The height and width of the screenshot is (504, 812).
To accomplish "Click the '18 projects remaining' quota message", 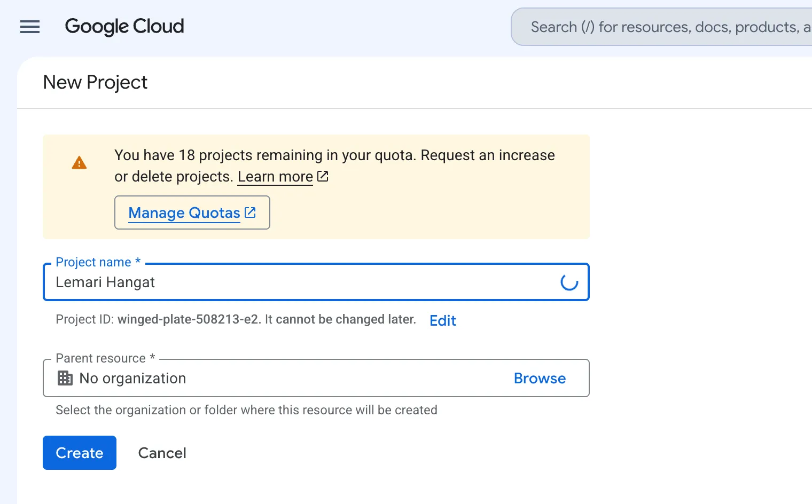I will pos(334,166).
